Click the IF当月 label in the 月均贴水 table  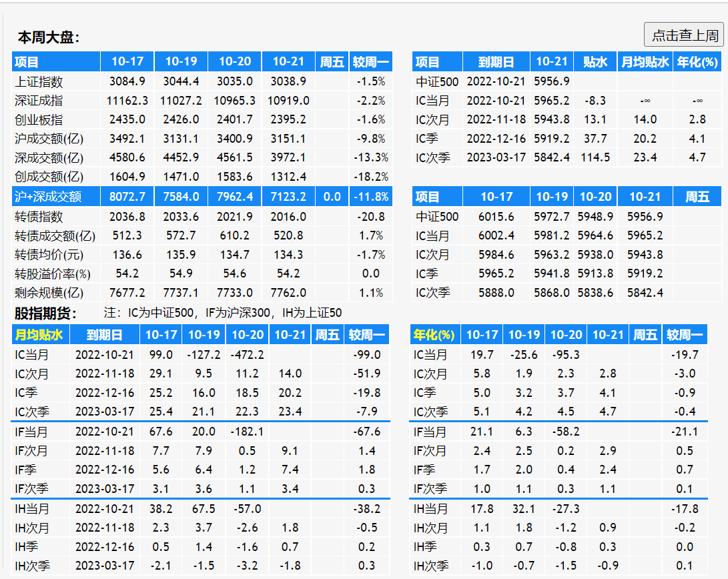pos(31,432)
